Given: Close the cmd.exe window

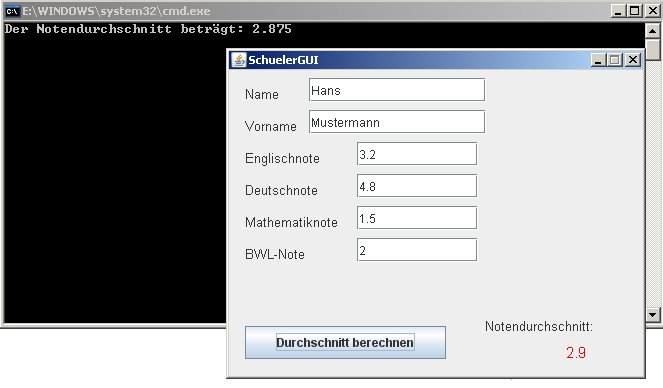Looking at the screenshot, I should [652, 11].
